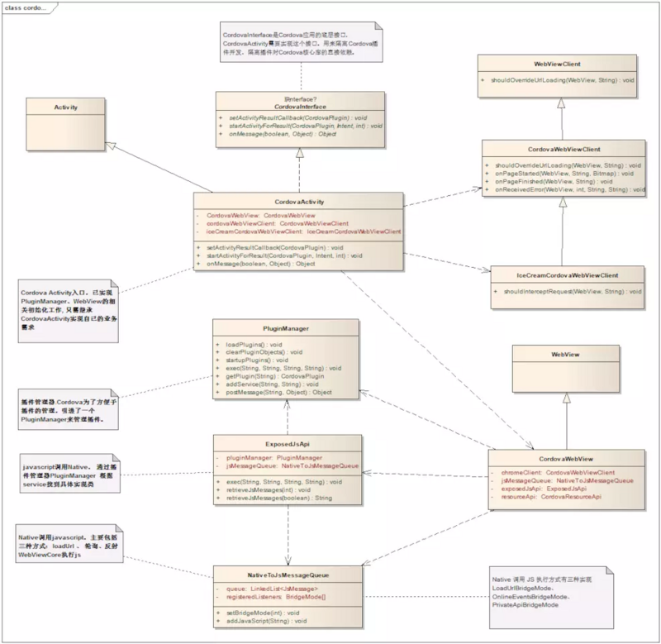Click onPageFinished method in CordovaWebViewClient

click(x=554, y=181)
